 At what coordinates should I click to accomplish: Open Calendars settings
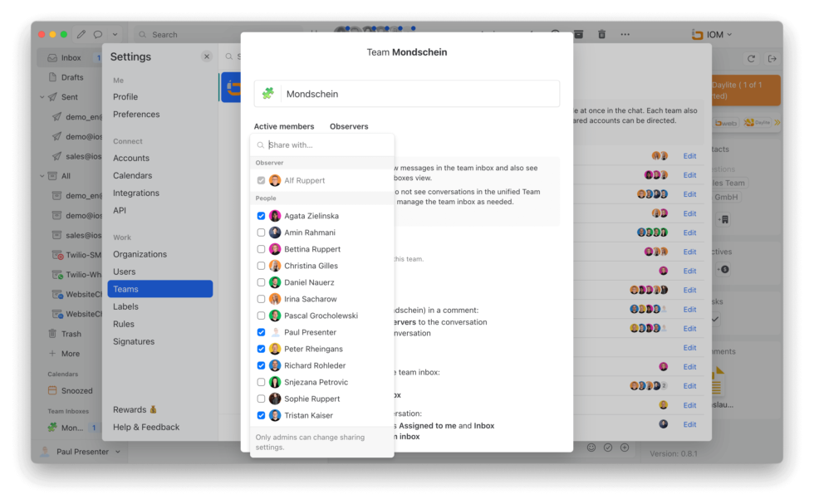coord(132,175)
